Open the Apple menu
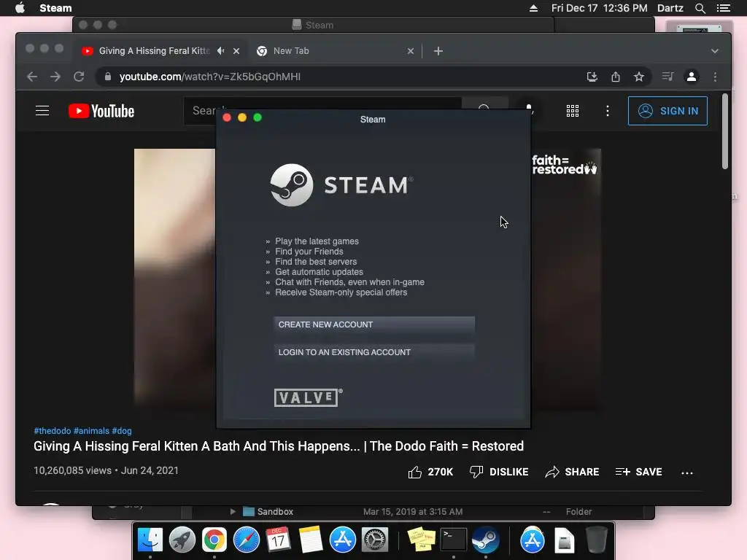The height and width of the screenshot is (560, 747). tap(20, 8)
